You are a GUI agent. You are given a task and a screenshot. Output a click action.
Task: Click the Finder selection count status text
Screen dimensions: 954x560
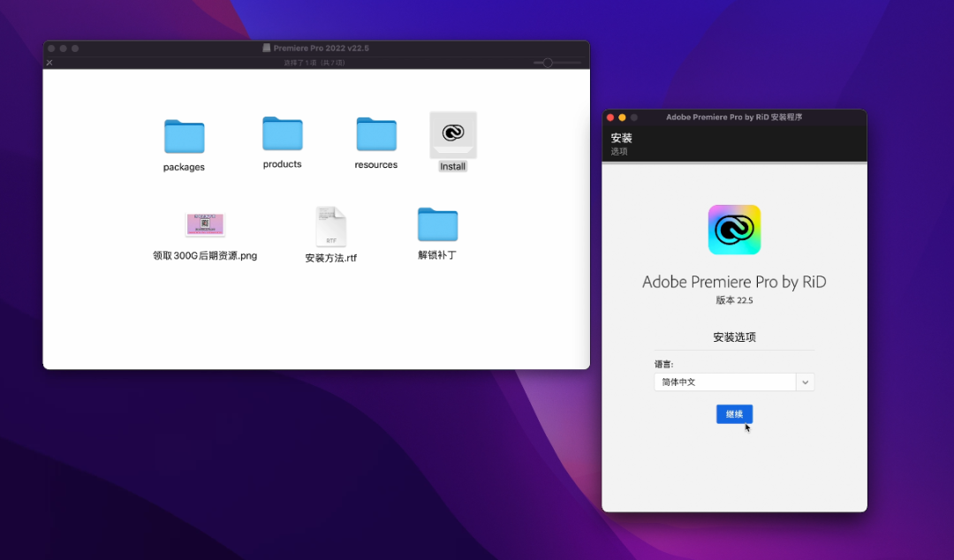click(x=314, y=63)
